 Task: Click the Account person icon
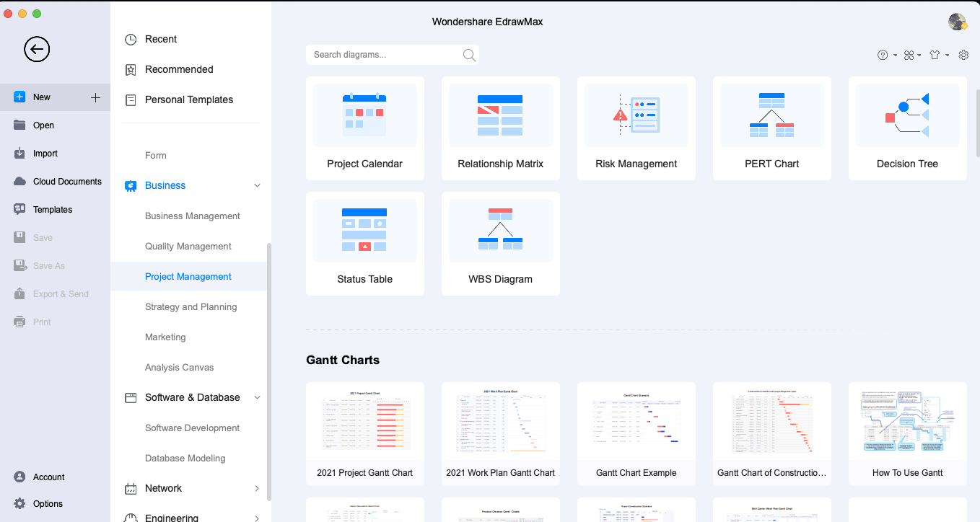click(19, 477)
